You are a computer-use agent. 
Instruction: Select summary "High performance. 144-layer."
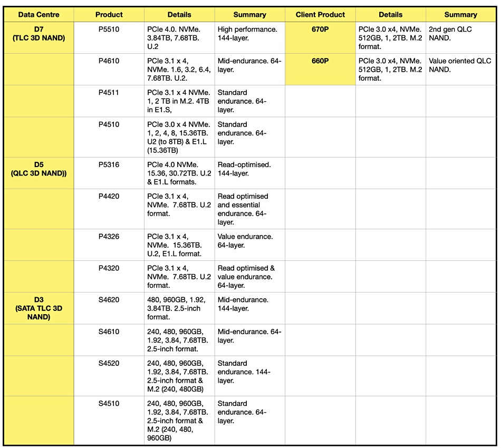250,37
